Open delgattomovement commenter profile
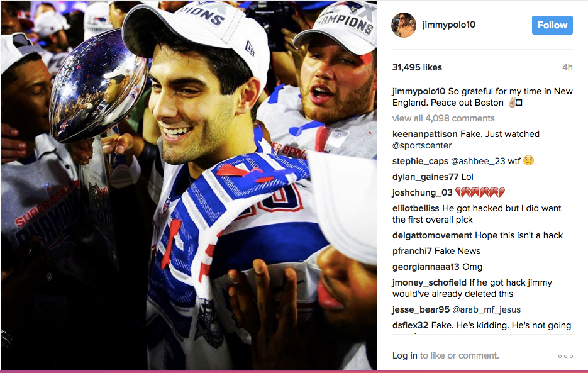The width and height of the screenshot is (588, 373). click(432, 235)
